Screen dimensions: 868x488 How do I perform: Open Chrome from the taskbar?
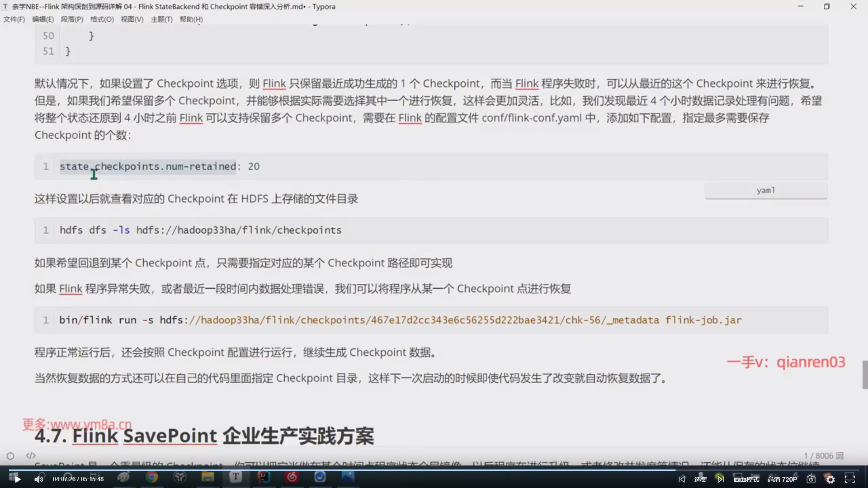click(152, 477)
